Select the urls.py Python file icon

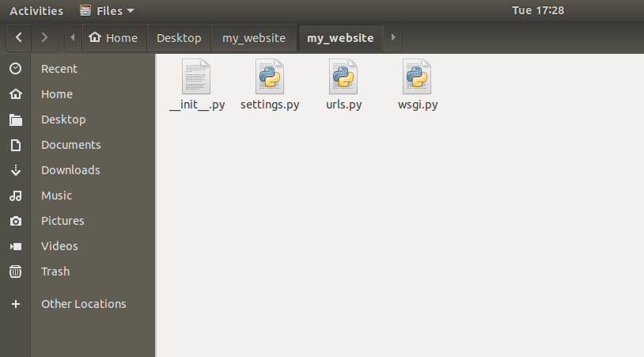[x=343, y=77]
